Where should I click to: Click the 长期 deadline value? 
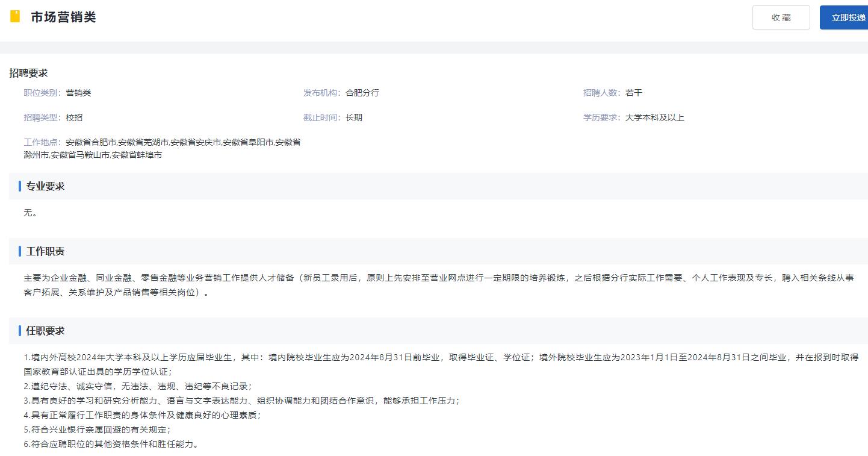[x=354, y=117]
